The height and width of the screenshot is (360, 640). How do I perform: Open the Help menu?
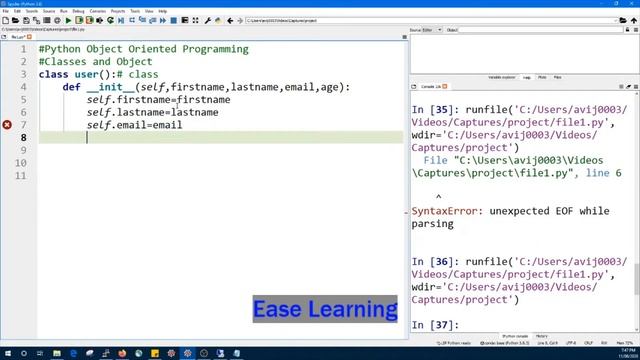(162, 11)
